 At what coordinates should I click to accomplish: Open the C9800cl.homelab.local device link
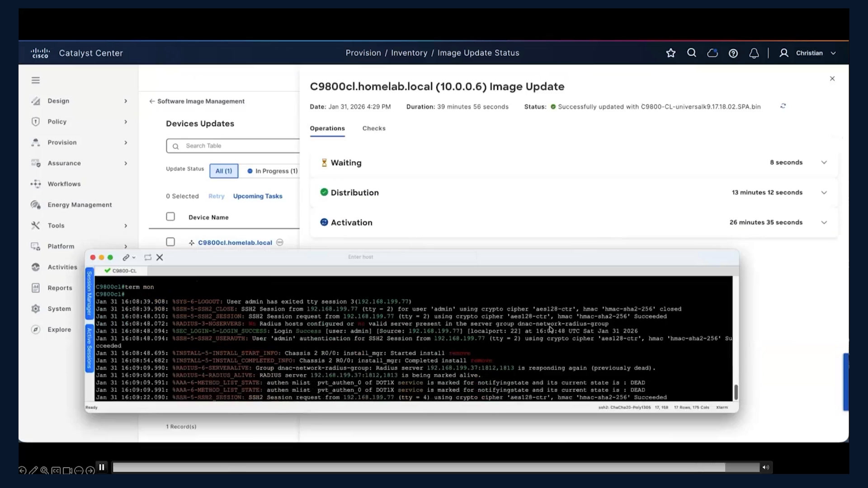tap(235, 243)
